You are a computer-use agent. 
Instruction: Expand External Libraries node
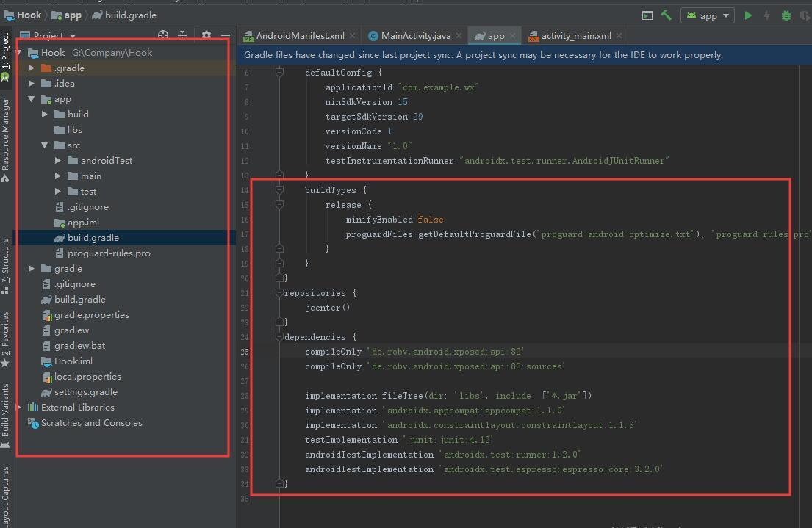(19, 408)
